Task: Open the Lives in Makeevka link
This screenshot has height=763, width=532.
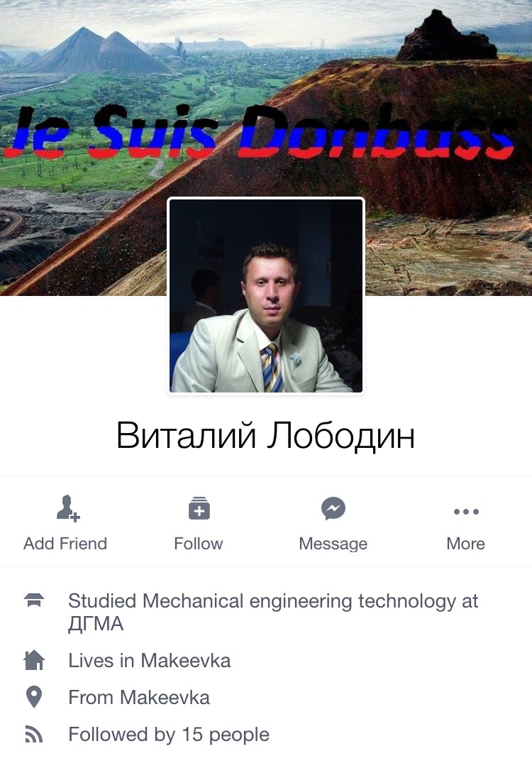Action: [x=149, y=660]
